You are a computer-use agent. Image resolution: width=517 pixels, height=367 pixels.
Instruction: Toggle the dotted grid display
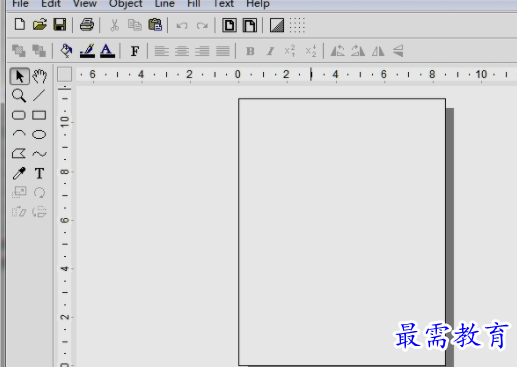297,25
